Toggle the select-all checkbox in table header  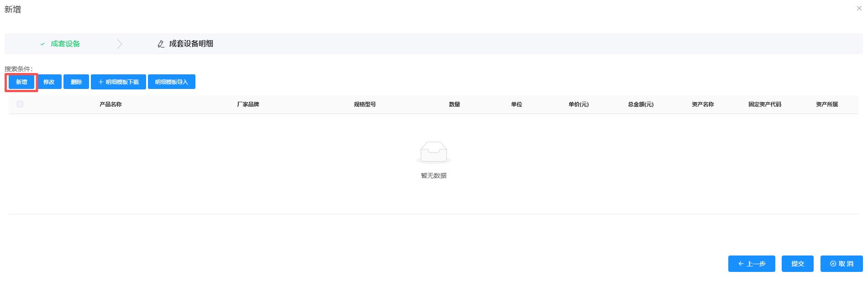coord(20,104)
